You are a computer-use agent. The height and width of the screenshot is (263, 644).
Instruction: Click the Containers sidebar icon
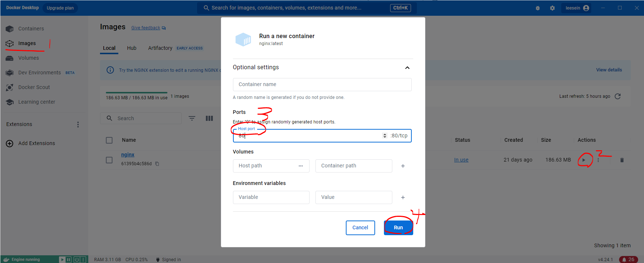[x=10, y=29]
